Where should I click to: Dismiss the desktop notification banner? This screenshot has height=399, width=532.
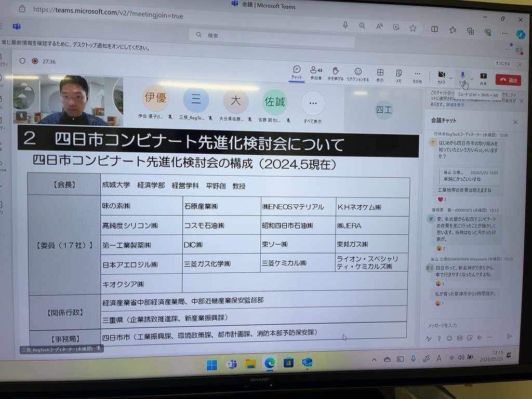point(520,64)
